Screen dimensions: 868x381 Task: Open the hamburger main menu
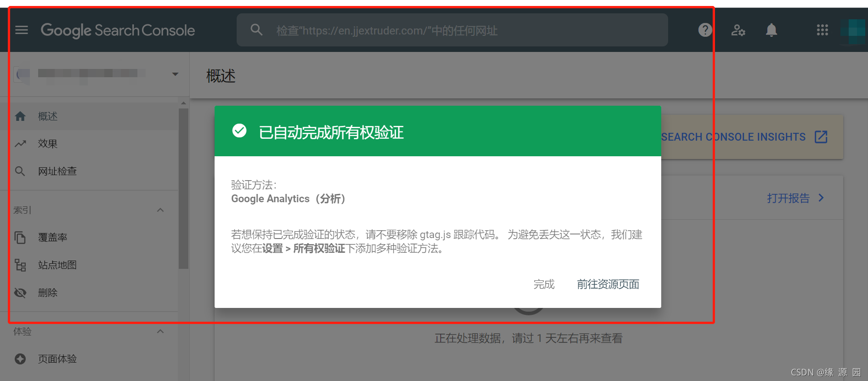(22, 30)
